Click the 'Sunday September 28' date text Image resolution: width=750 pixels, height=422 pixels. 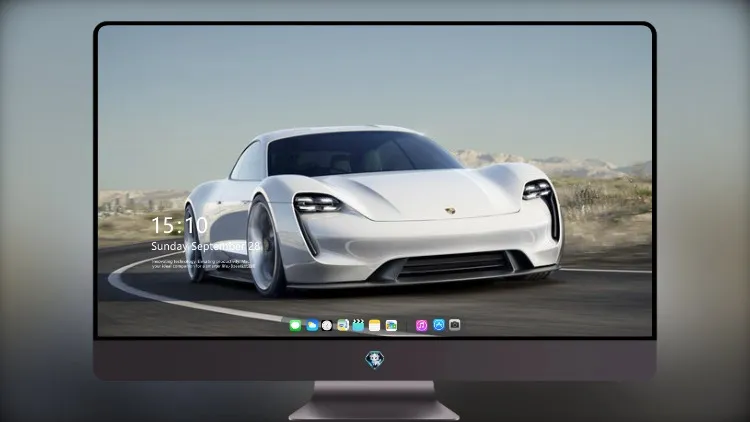point(206,246)
